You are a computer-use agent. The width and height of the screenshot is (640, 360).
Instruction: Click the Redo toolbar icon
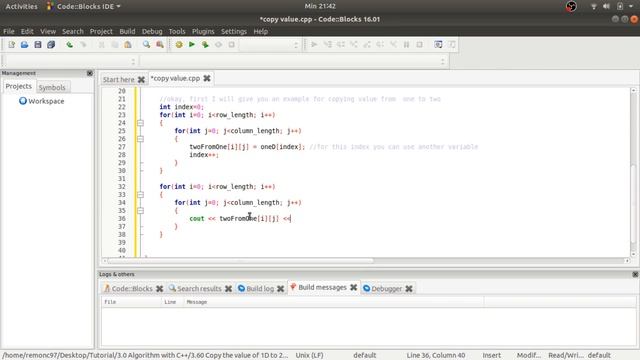pyautogui.click(x=83, y=44)
